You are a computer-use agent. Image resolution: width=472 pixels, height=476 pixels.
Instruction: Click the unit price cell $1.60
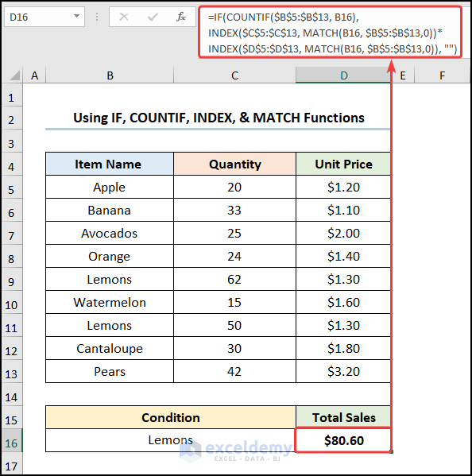tap(343, 302)
